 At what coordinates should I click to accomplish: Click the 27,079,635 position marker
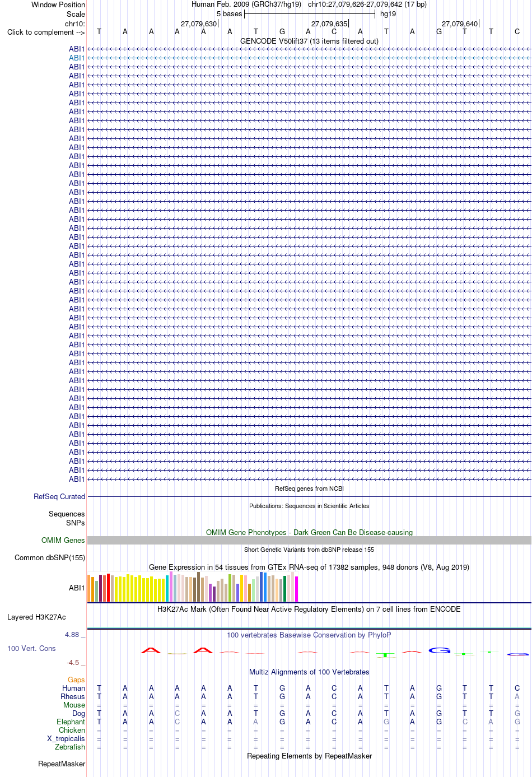pyautogui.click(x=329, y=24)
